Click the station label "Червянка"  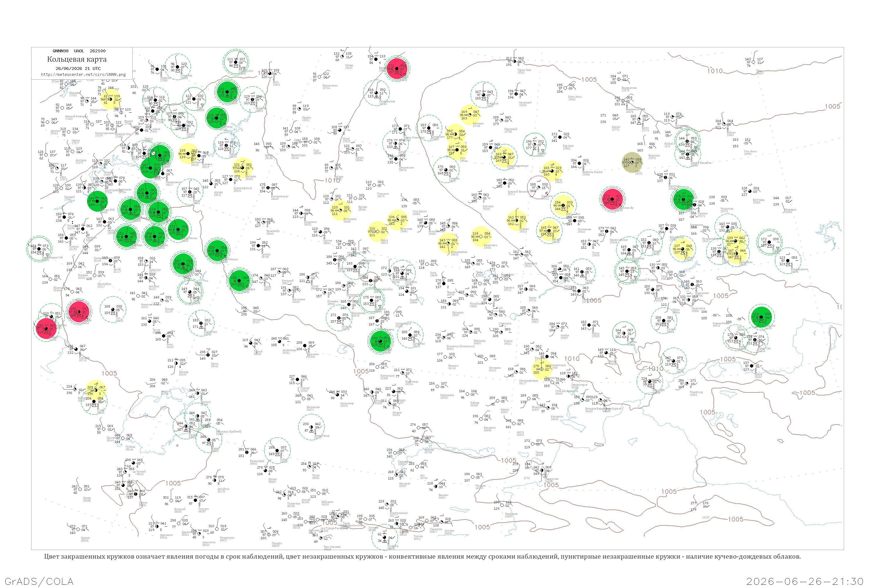pos(790,211)
